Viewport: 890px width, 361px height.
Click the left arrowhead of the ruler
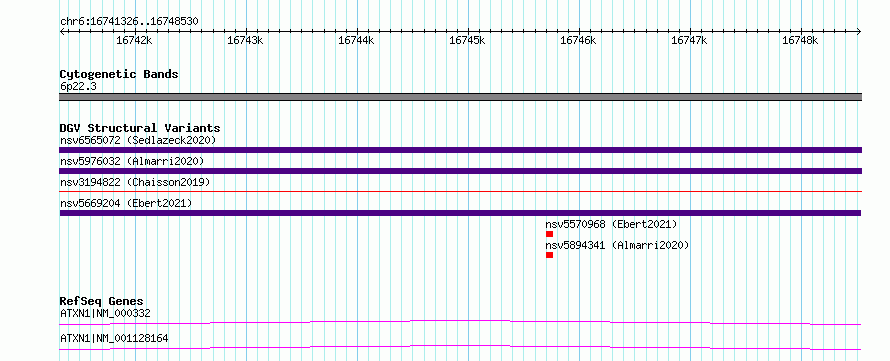[62, 31]
